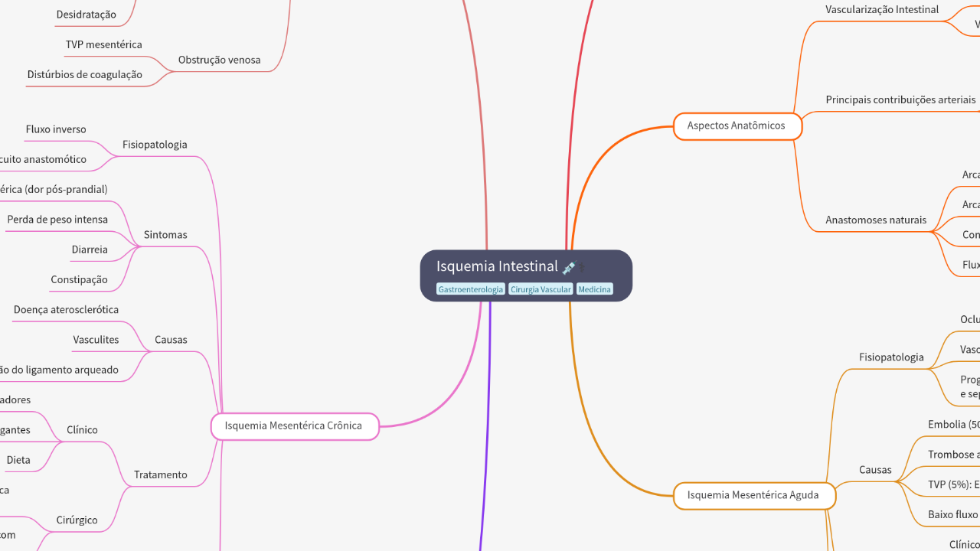This screenshot has width=980, height=551.
Task: Click the Vasculites node
Action: point(96,340)
